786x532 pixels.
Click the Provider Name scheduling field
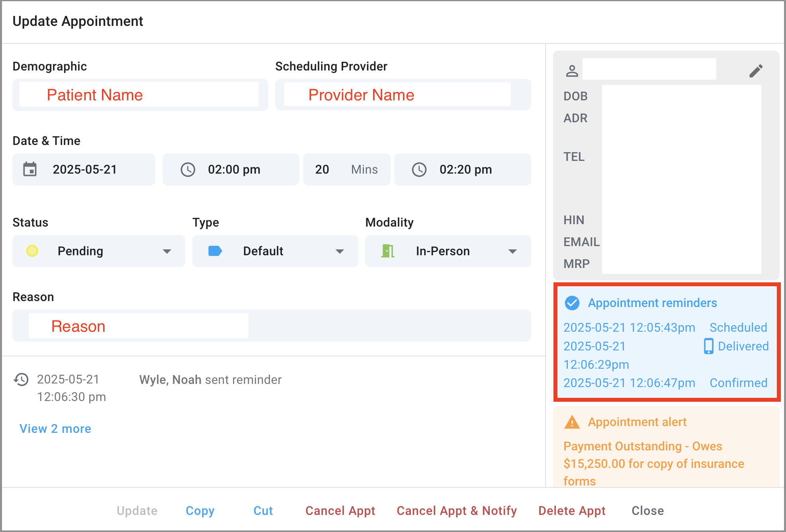pos(403,95)
